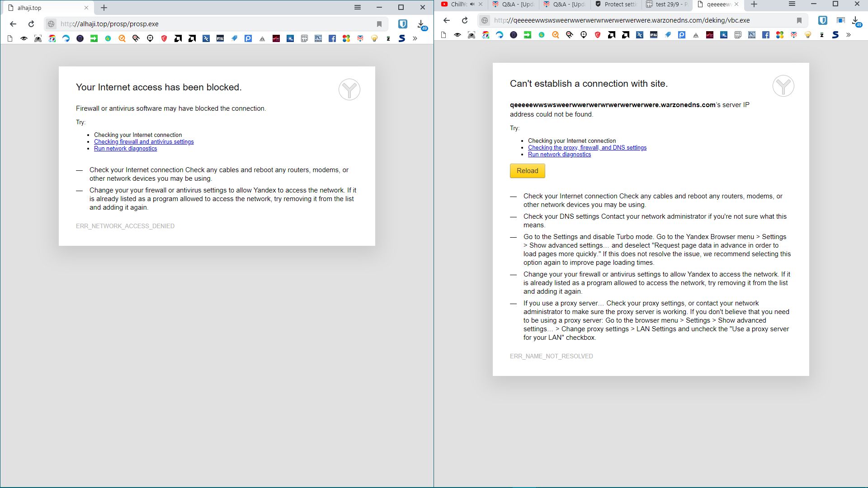Image resolution: width=868 pixels, height=488 pixels.
Task: Open Checking firewall and antivirus settings link
Action: (x=144, y=142)
